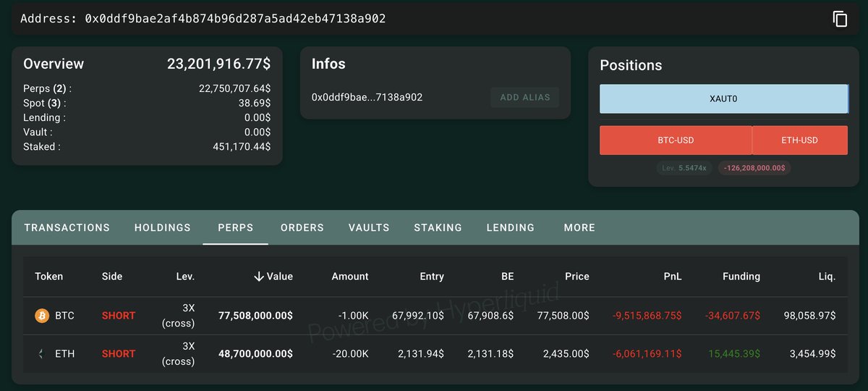Switch to the Staking tab
Screen dimensions: 868x391
(438, 227)
